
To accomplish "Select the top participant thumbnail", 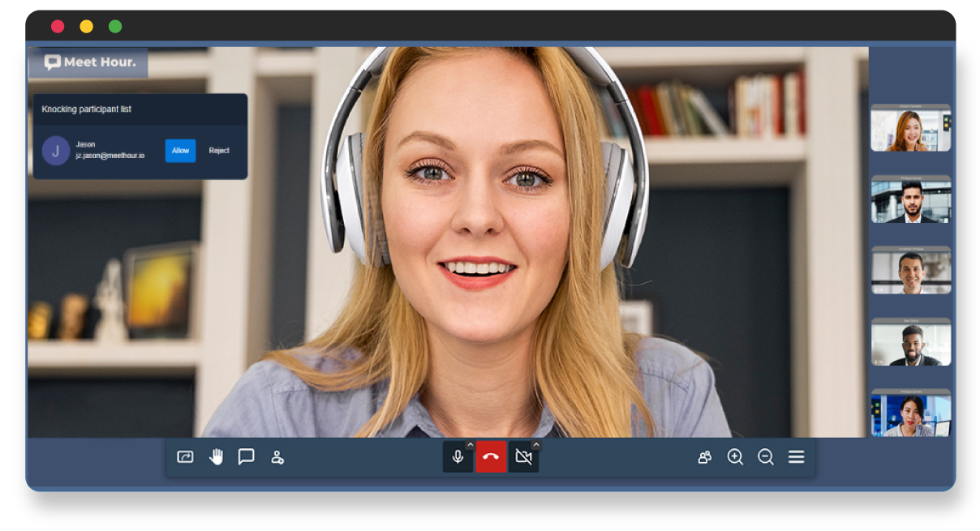I will [910, 128].
